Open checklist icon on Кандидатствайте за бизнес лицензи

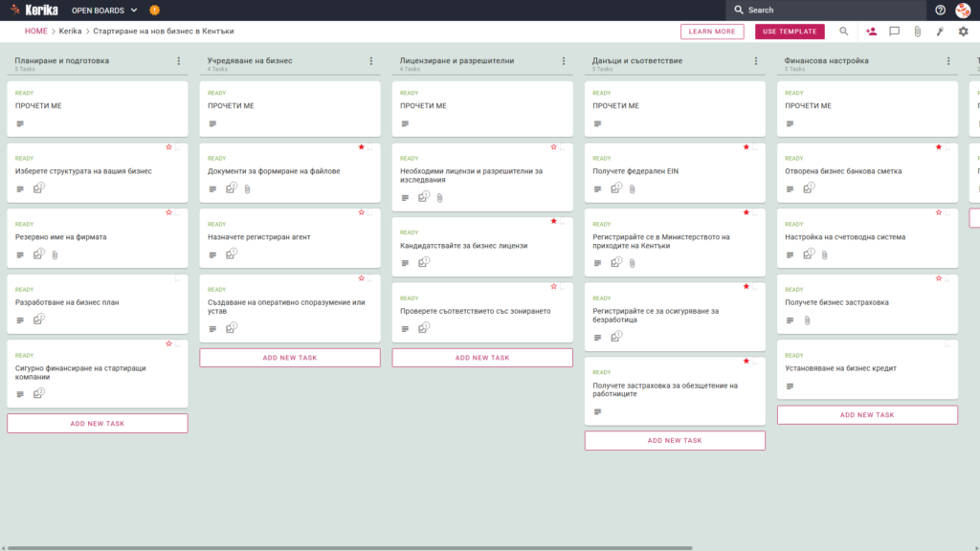424,262
